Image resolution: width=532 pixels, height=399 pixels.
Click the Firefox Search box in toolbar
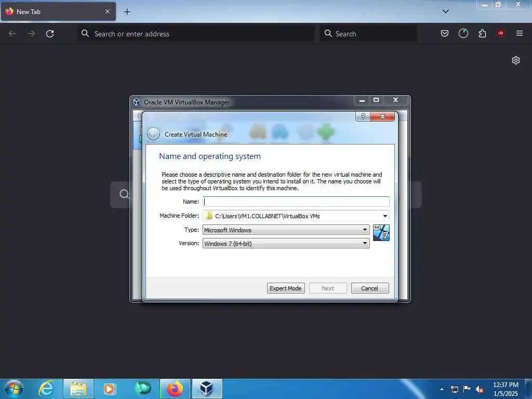[x=369, y=34]
